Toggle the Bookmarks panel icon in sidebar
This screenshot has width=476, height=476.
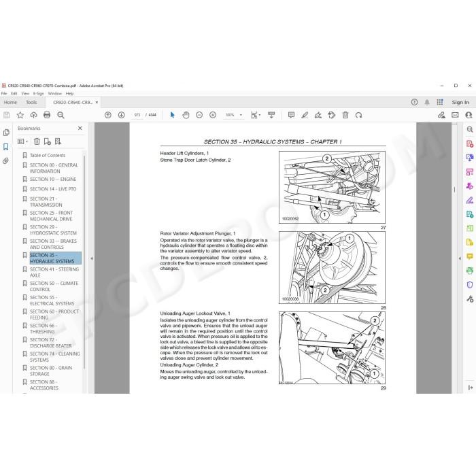pos(5,147)
